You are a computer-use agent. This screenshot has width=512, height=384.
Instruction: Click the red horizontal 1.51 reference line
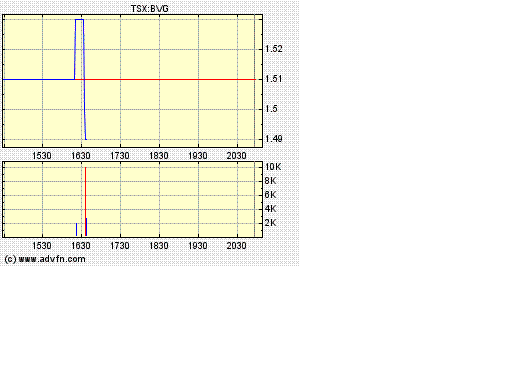[165, 79]
